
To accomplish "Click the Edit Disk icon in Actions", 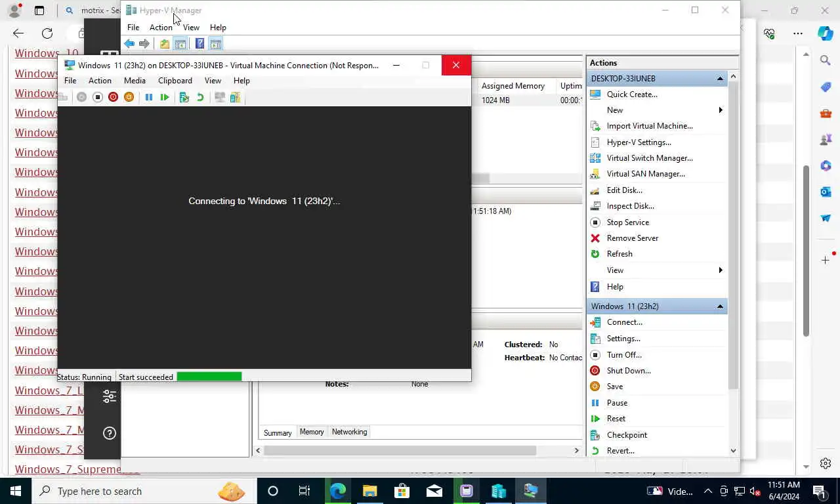I will pyautogui.click(x=595, y=190).
